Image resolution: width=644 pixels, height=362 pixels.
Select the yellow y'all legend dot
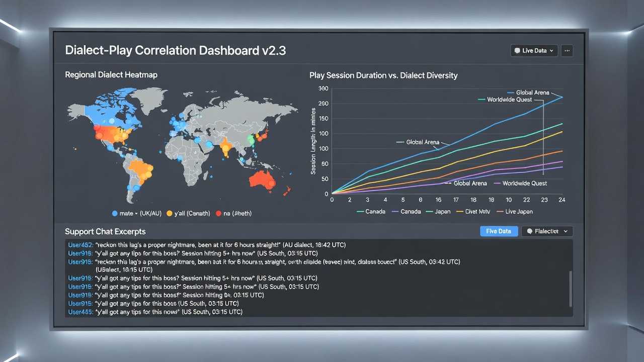tap(169, 214)
